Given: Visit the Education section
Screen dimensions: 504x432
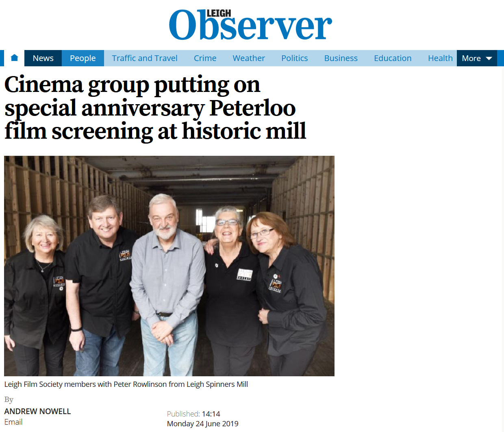Looking at the screenshot, I should 393,58.
